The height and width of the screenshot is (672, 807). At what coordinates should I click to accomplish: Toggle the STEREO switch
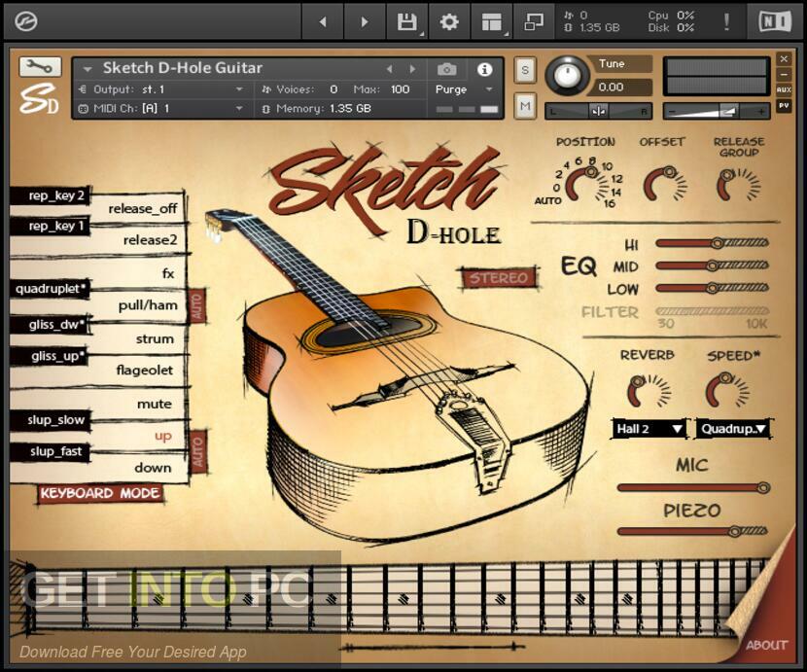[499, 278]
